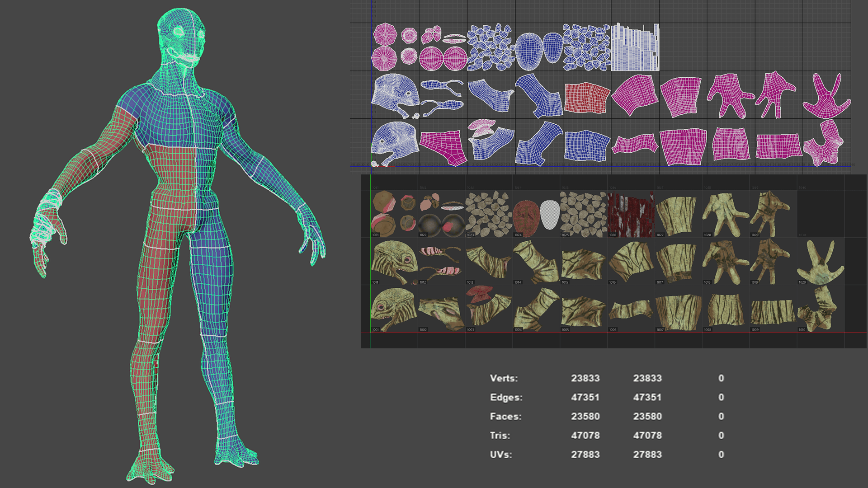The width and height of the screenshot is (868, 488).
Task: Open the red bandage texture tile 1026
Action: [631, 214]
